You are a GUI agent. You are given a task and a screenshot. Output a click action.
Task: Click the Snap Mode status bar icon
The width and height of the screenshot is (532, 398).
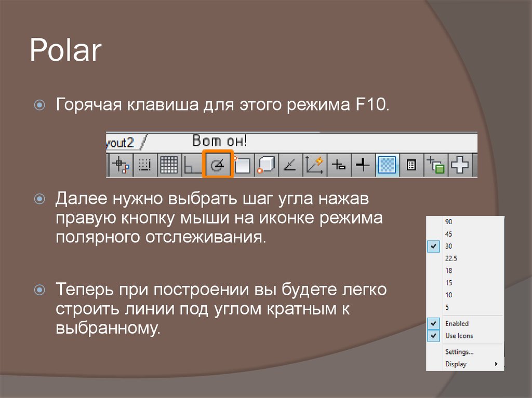click(145, 166)
